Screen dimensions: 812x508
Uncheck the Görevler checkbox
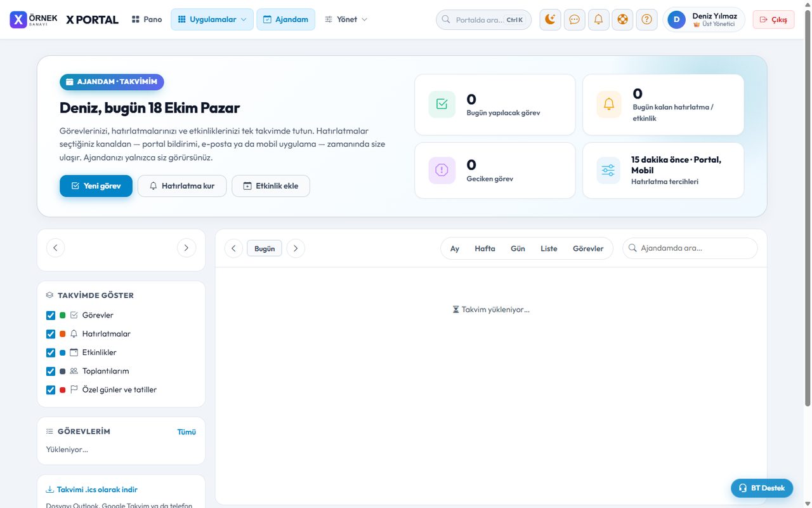51,315
